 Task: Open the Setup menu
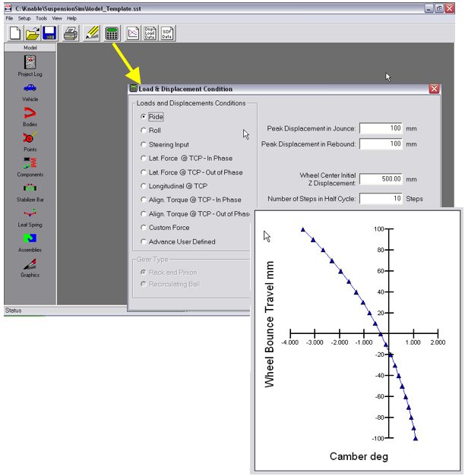pyautogui.click(x=24, y=17)
